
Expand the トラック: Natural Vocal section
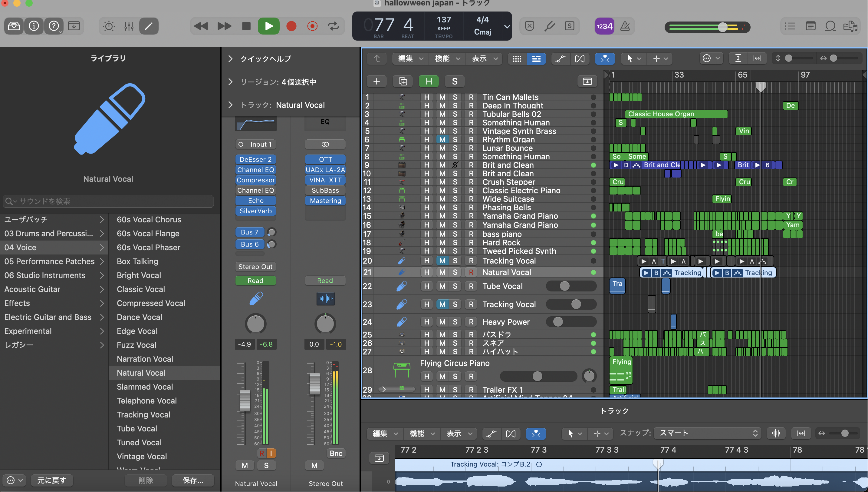pos(231,105)
